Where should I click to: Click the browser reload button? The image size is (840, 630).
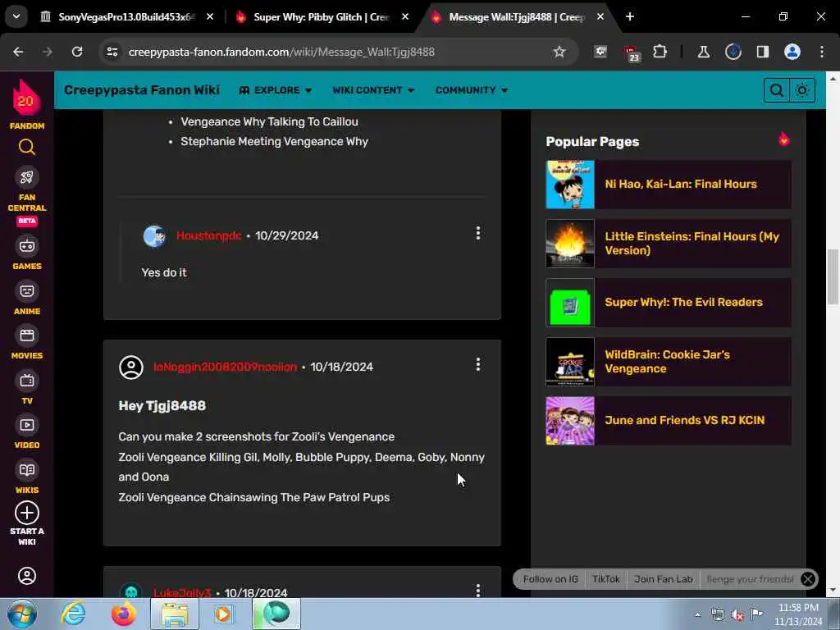77,52
